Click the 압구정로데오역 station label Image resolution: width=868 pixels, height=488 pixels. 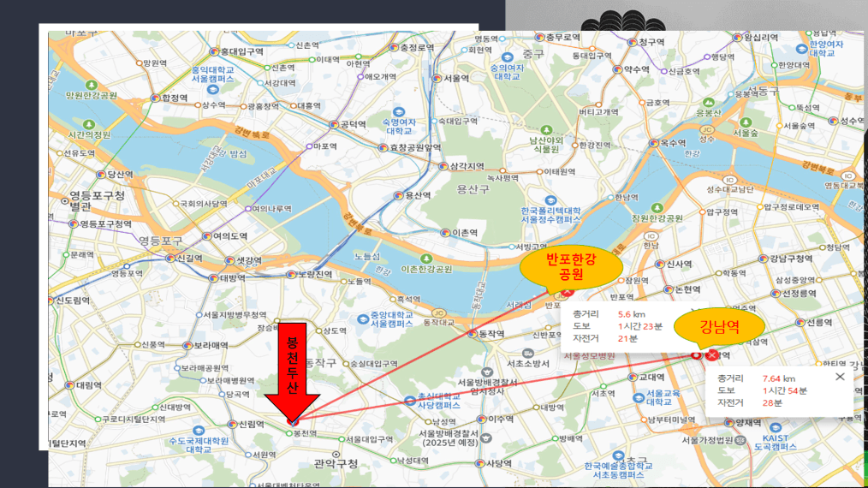[x=792, y=207]
